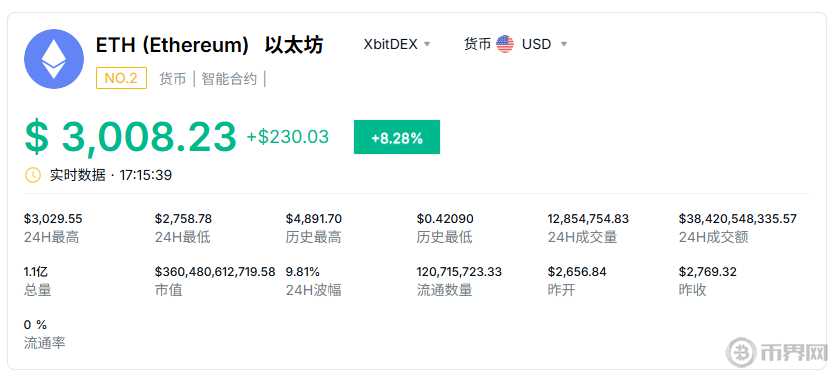The image size is (839, 380).
Task: Click the 流通率 value 0 %
Action: point(35,325)
